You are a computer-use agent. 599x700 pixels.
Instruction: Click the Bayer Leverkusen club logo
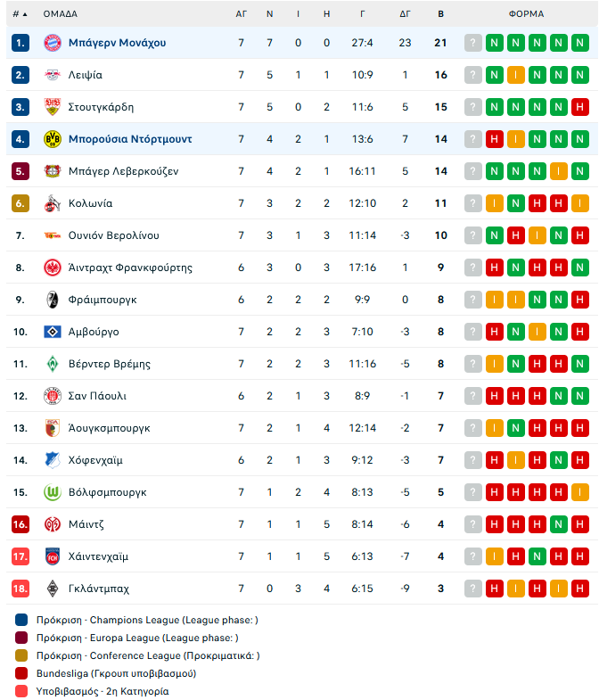(51, 171)
